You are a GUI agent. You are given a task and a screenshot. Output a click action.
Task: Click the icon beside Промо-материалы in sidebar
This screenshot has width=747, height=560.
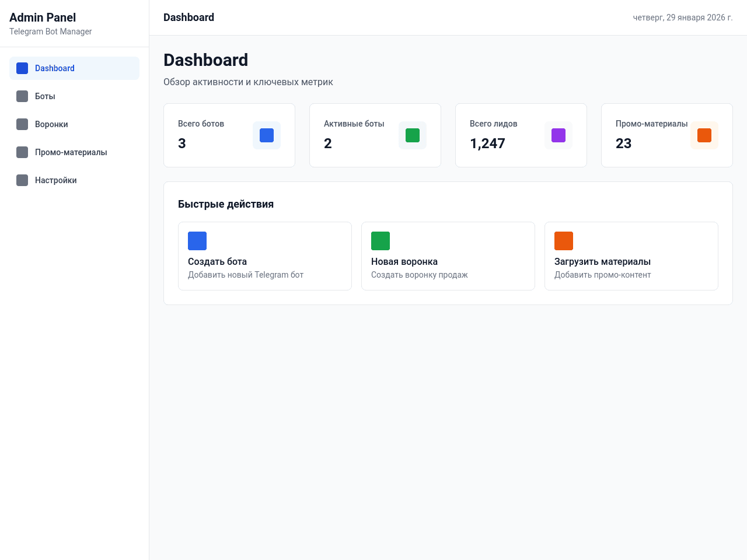22,152
